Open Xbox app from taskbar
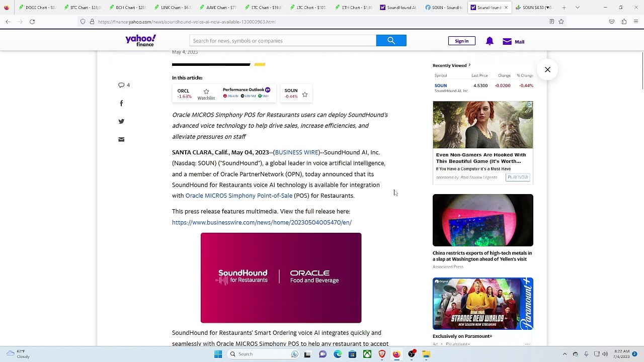The image size is (644, 362). pos(367,354)
